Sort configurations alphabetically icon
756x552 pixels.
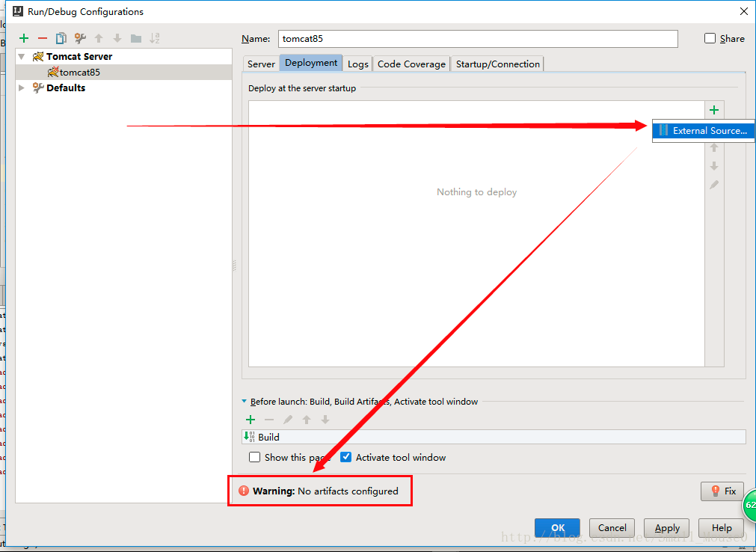pyautogui.click(x=154, y=38)
